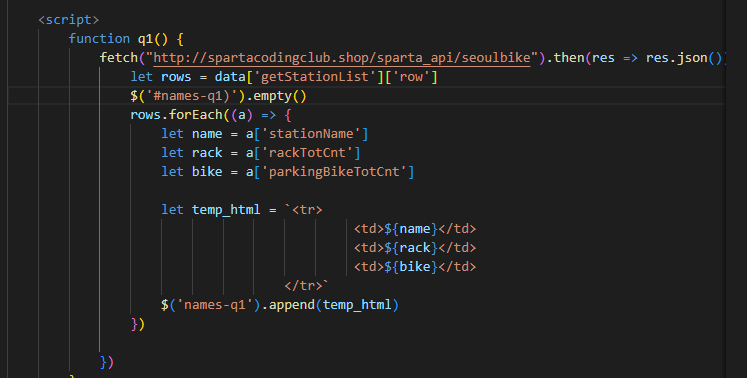Click the q1 function name

tap(145, 39)
